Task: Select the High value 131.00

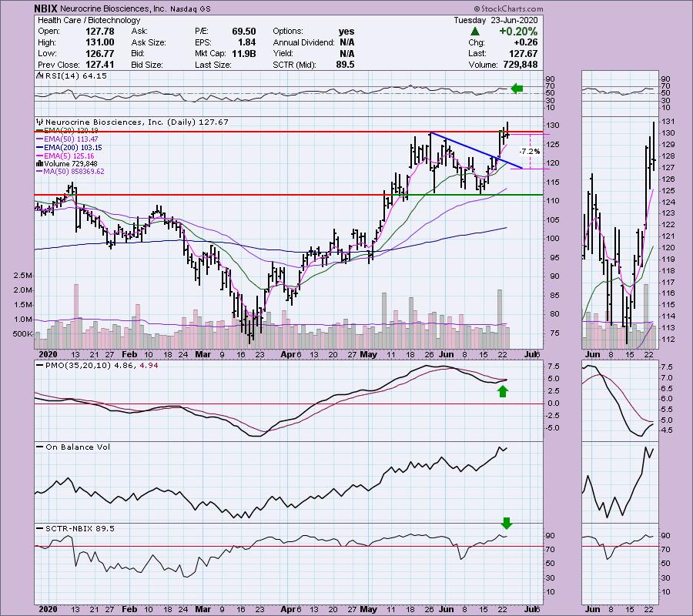Action: (x=100, y=42)
